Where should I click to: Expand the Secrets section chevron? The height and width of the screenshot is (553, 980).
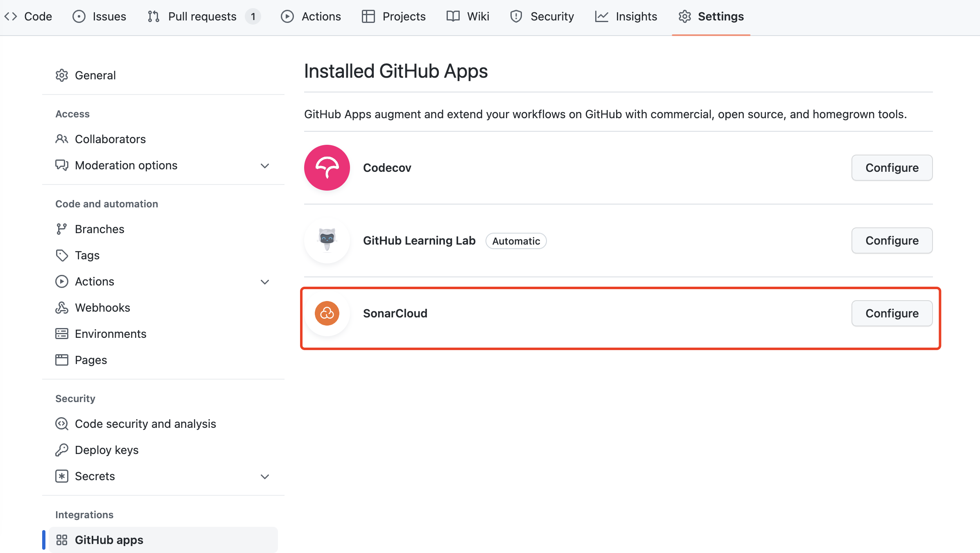265,477
